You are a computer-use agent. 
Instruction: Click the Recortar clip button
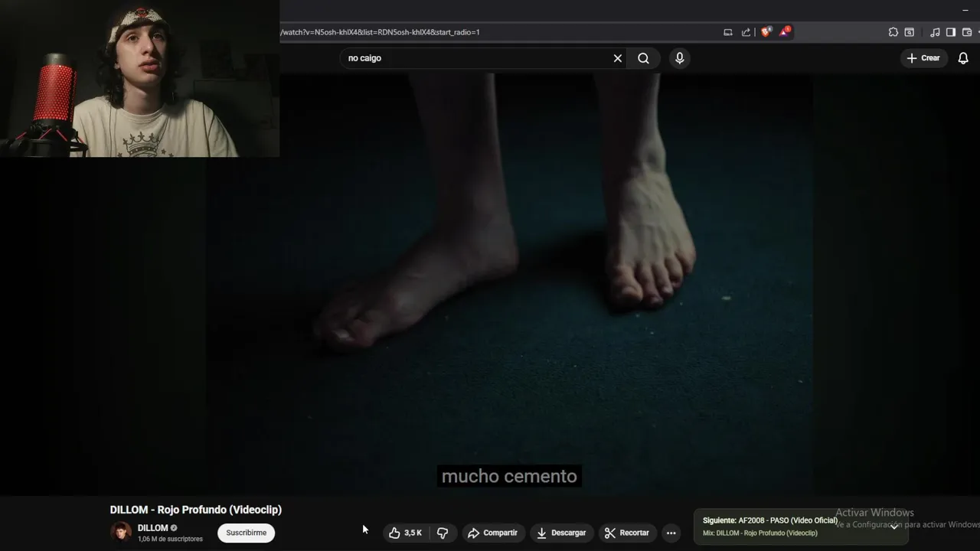[627, 533]
